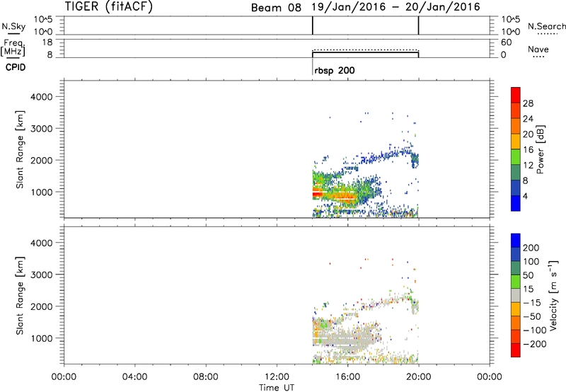The height and width of the screenshot is (392, 566).
Task: Click the velocity colorbar tick value -200
Action: [533, 344]
